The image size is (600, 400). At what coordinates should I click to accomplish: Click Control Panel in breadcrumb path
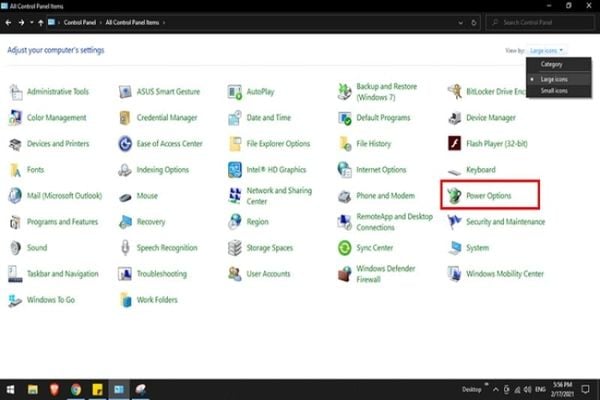tap(80, 23)
